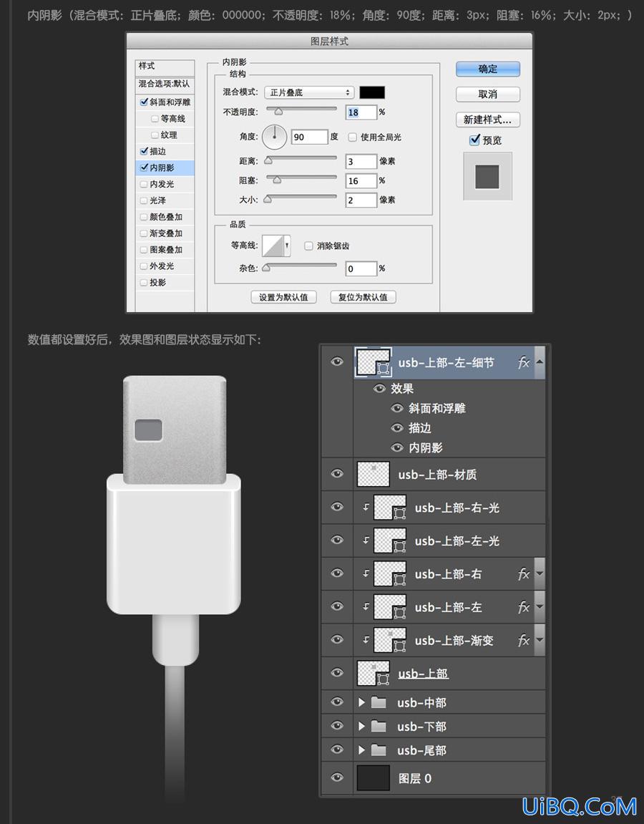
Task: Click fx icon on usb-上部-左-细节 layer
Action: click(x=524, y=362)
